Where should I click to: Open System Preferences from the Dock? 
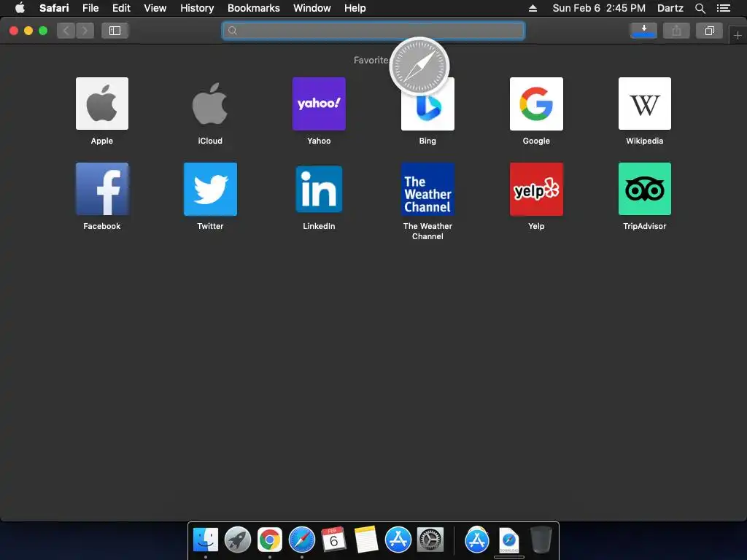pos(430,540)
